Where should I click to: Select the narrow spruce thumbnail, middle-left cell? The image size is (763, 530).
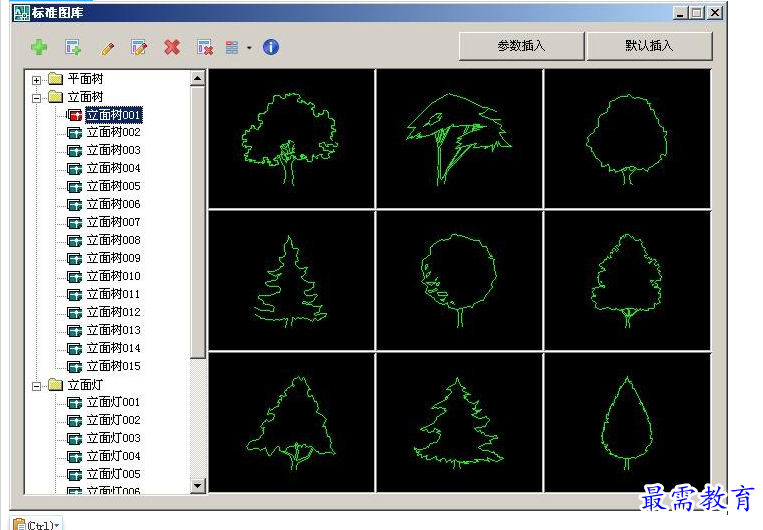coord(291,280)
